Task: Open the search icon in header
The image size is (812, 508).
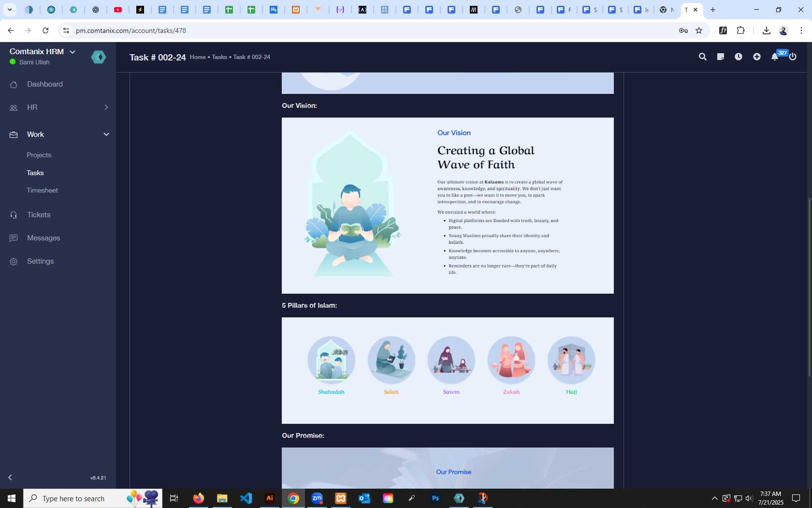Action: (x=703, y=57)
